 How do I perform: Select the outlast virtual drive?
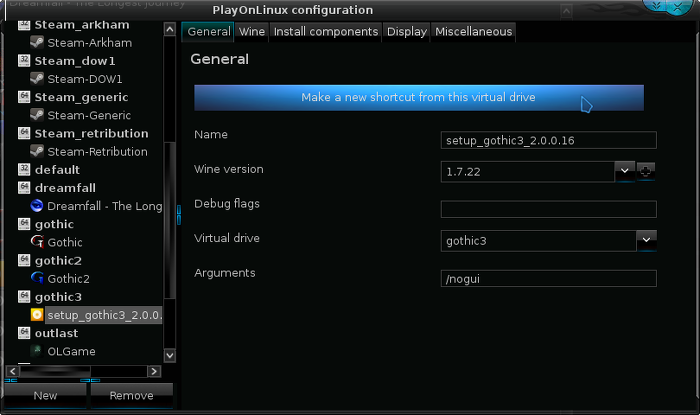[56, 333]
